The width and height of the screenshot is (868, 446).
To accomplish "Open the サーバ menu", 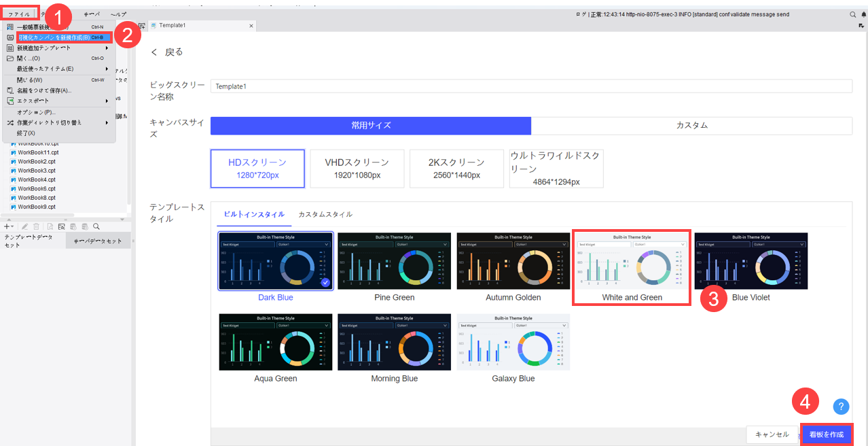I will pyautogui.click(x=91, y=14).
